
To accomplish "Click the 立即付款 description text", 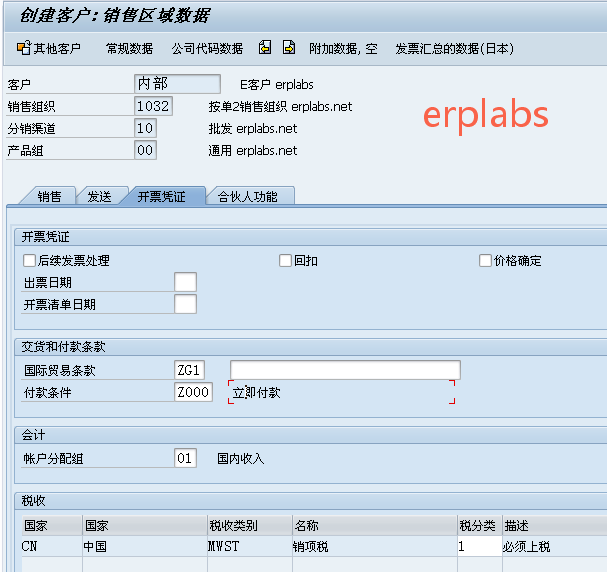I will coord(256,392).
